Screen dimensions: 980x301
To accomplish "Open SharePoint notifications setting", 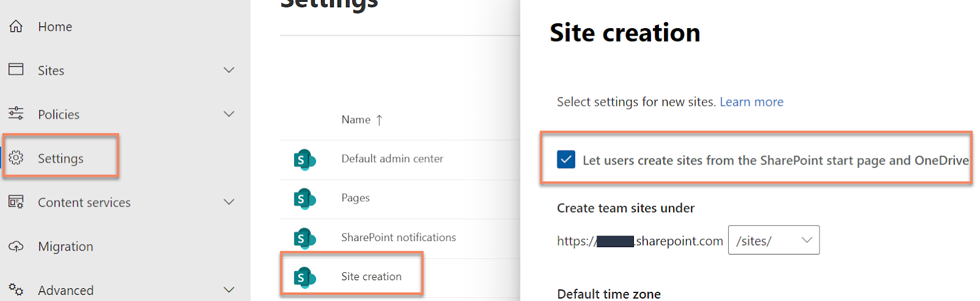I will pos(399,237).
